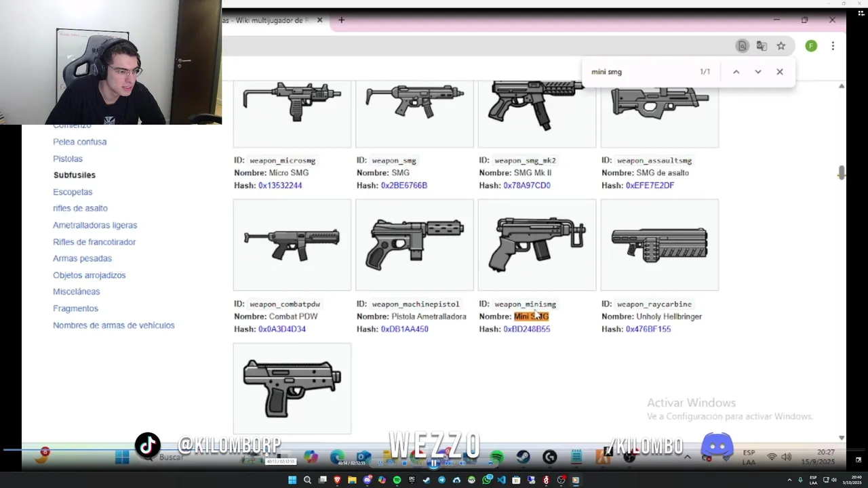The width and height of the screenshot is (868, 488).
Task: Close the find-in-page bar
Action: (780, 72)
